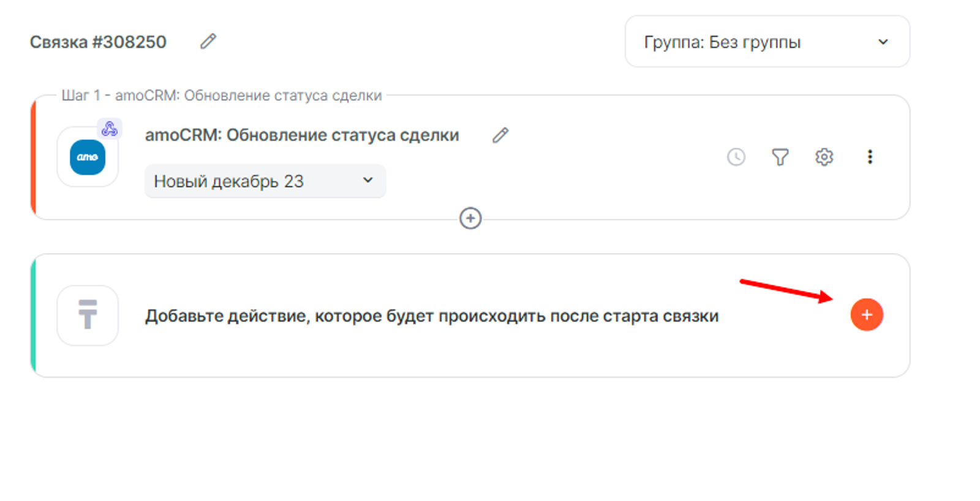Open the three-dot menu for step 1
980x501 pixels.
click(x=870, y=157)
